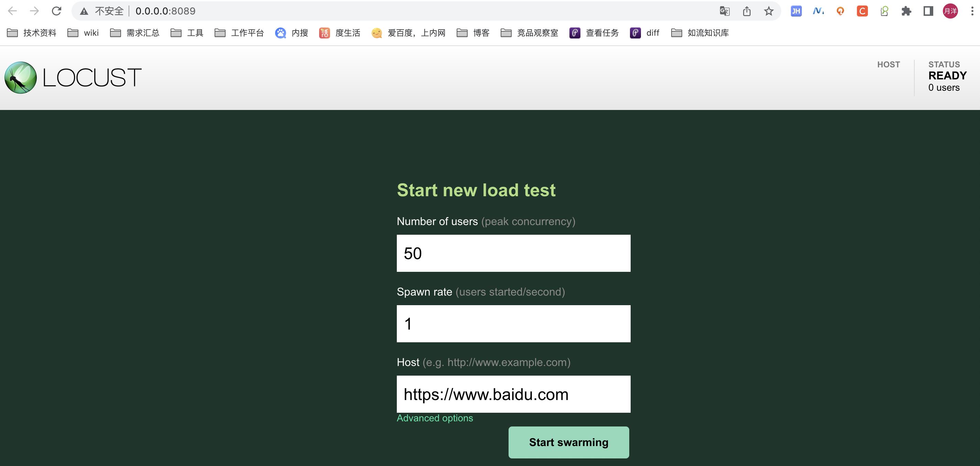Screen dimensions: 980x466
Task: Toggle the browser side panel icon
Action: click(x=929, y=11)
